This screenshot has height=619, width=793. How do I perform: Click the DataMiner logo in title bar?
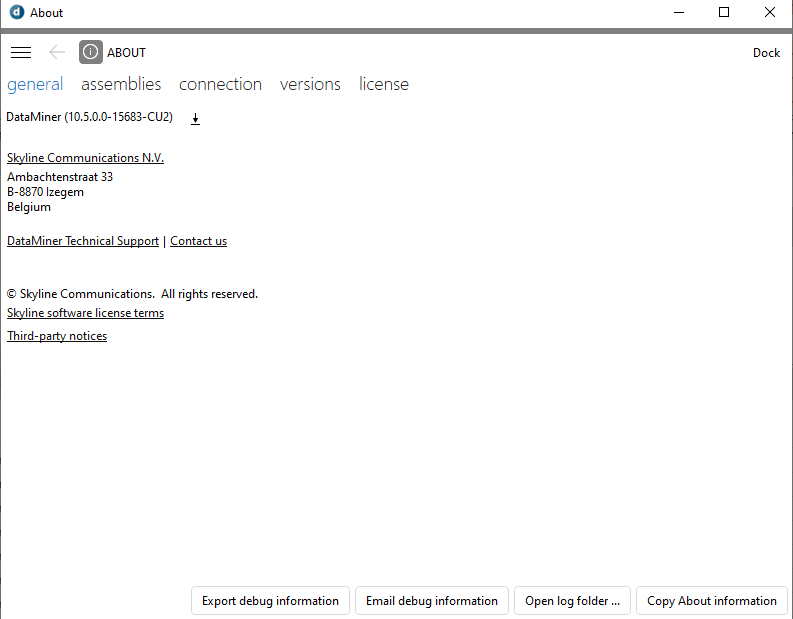point(17,12)
